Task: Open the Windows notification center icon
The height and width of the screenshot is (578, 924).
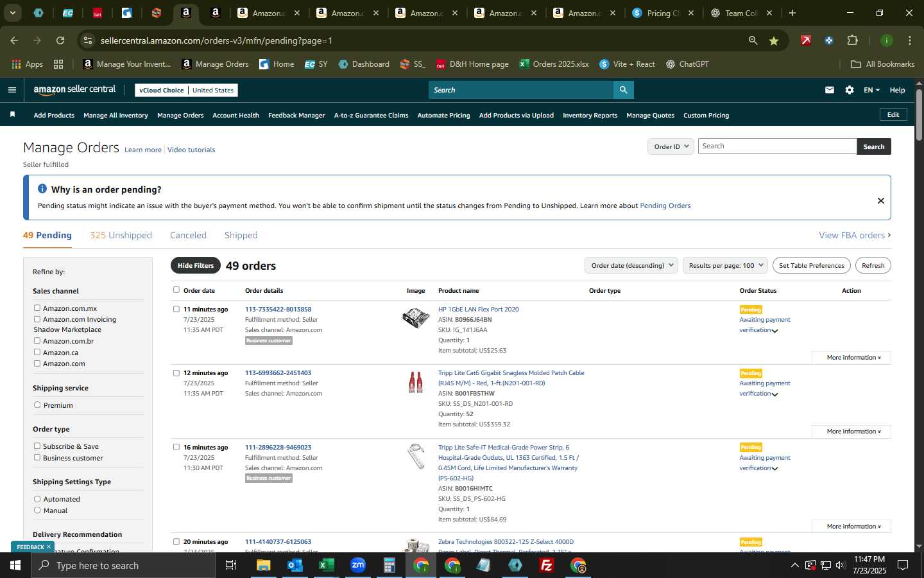Action: tap(903, 565)
